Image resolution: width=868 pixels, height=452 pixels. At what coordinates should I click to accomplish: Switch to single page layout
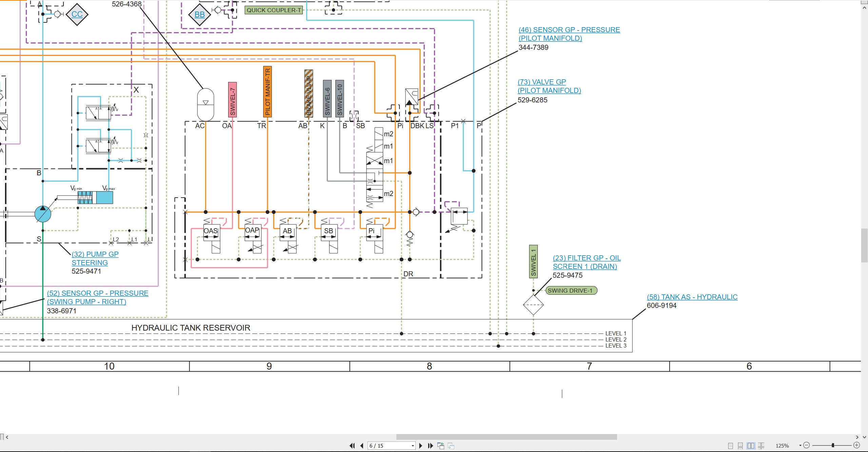731,446
